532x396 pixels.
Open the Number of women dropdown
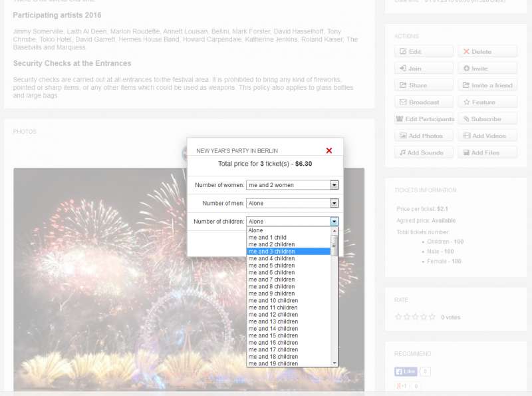tap(292, 185)
